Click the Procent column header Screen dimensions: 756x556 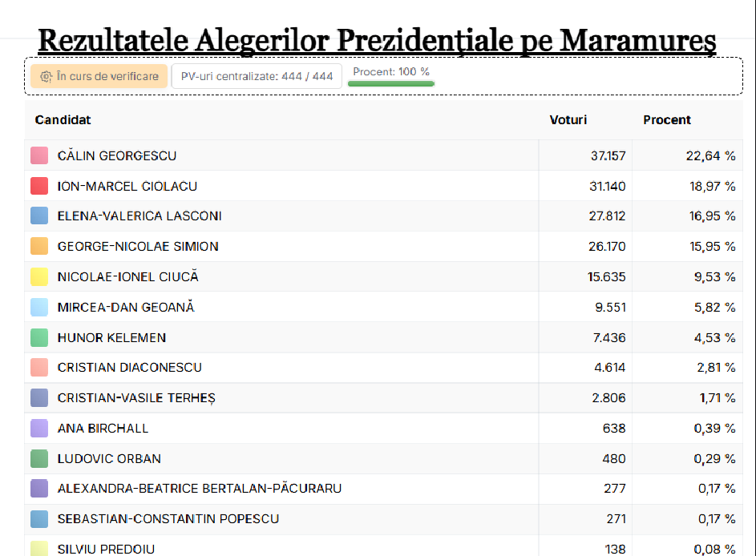(x=667, y=120)
